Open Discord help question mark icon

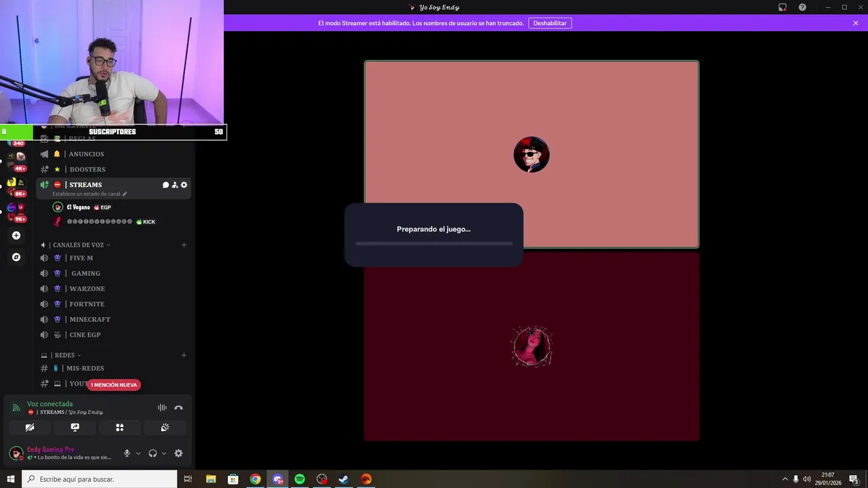pos(802,7)
